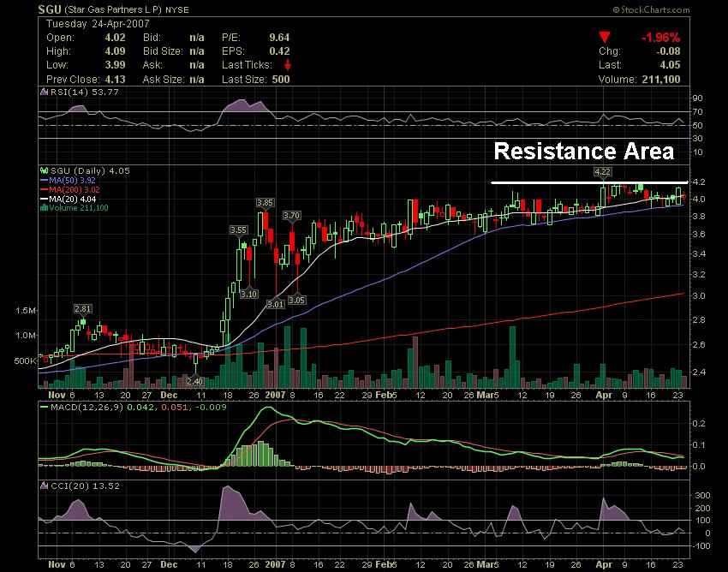Click the 3.05 low price marker
The image size is (728, 572).
click(x=296, y=300)
